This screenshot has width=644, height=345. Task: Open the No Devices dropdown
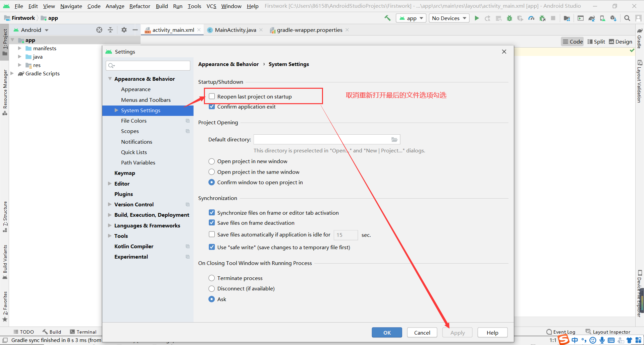pyautogui.click(x=449, y=18)
